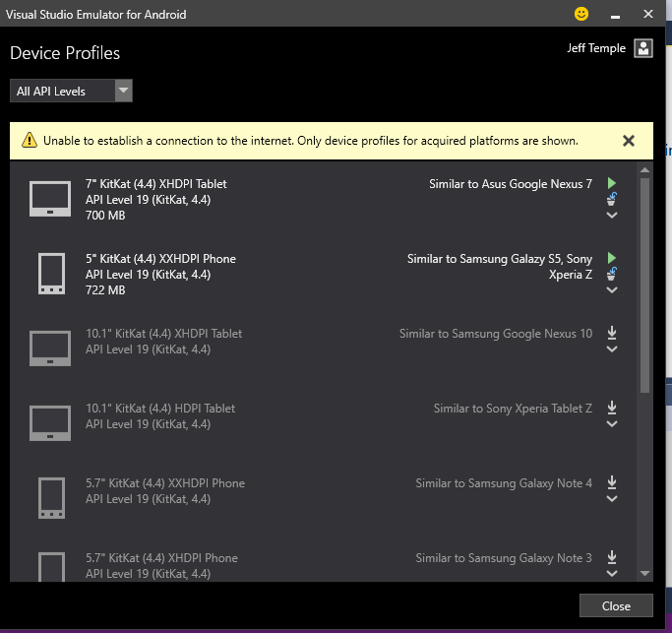Screen dimensions: 672x633
Task: Click "Similar to Samsung Galaxy Note 4" text
Action: pos(504,483)
